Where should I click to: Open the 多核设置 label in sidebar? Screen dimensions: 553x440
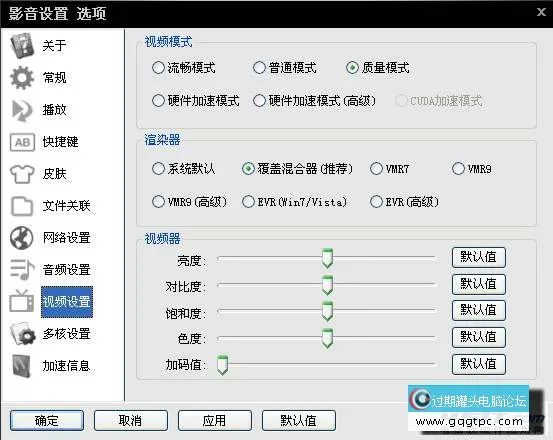66,334
